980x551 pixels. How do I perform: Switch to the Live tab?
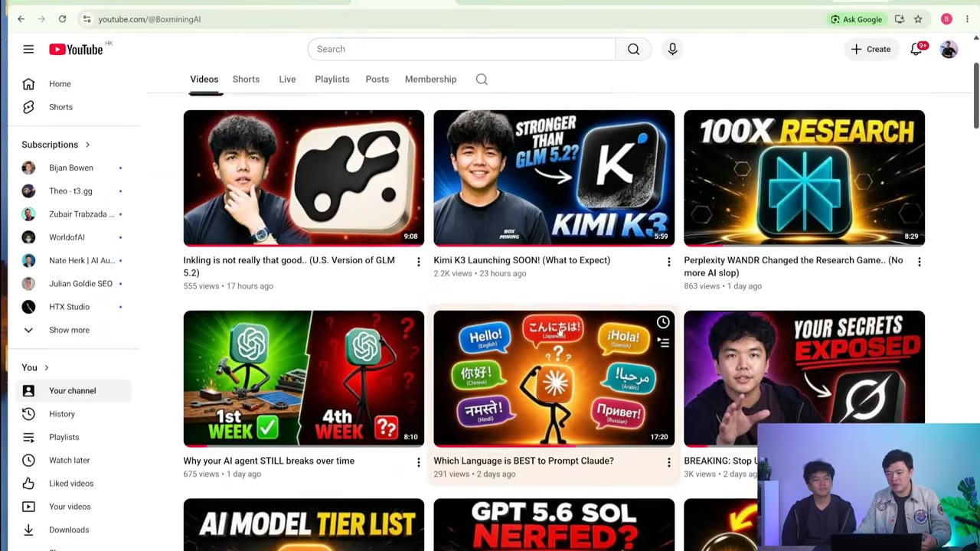click(287, 79)
